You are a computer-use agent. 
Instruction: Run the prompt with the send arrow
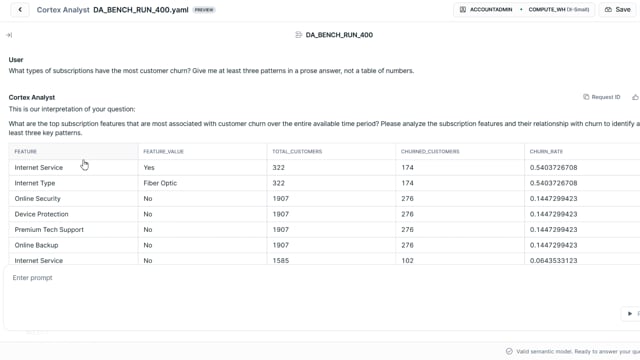(x=630, y=313)
